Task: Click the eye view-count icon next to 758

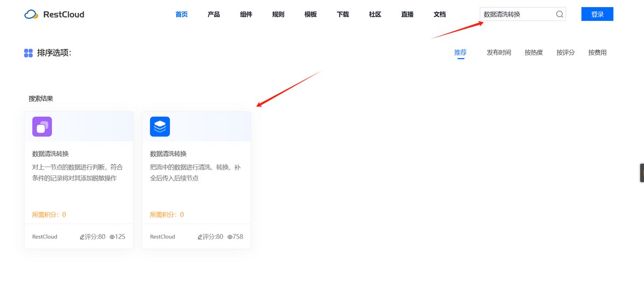Action: (229, 237)
